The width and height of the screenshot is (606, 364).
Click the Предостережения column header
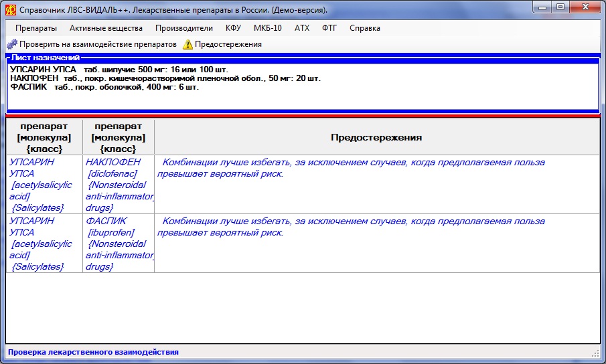click(x=376, y=137)
